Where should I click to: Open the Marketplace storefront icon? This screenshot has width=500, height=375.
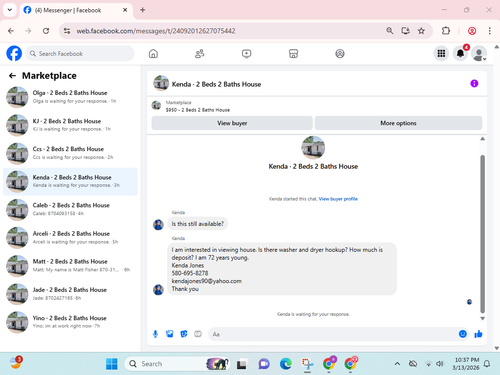(x=293, y=54)
